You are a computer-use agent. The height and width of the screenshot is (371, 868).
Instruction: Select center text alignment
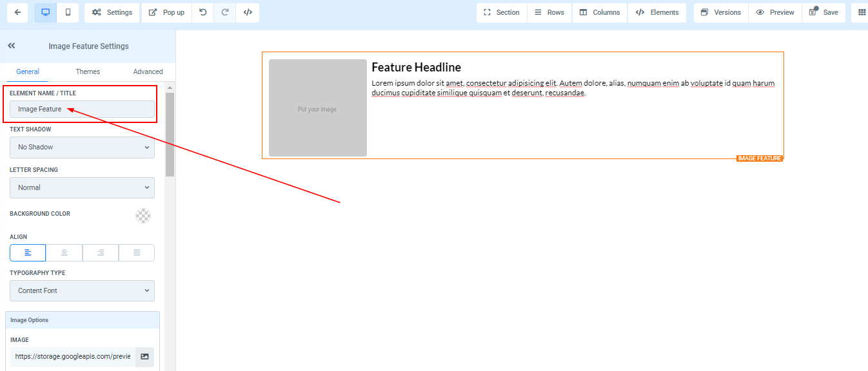pyautogui.click(x=64, y=252)
